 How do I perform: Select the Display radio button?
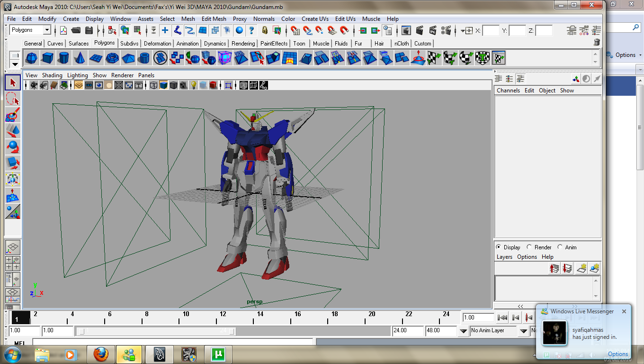(498, 247)
